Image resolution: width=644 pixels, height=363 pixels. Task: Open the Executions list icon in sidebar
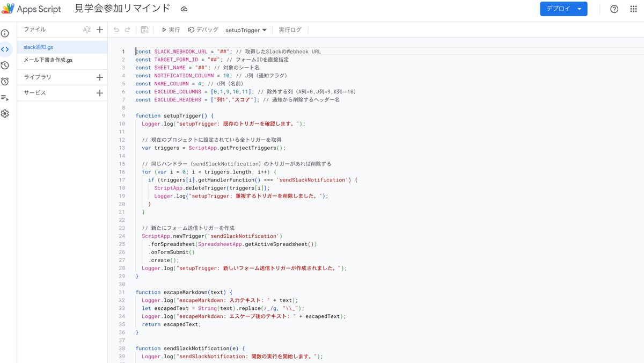5,98
